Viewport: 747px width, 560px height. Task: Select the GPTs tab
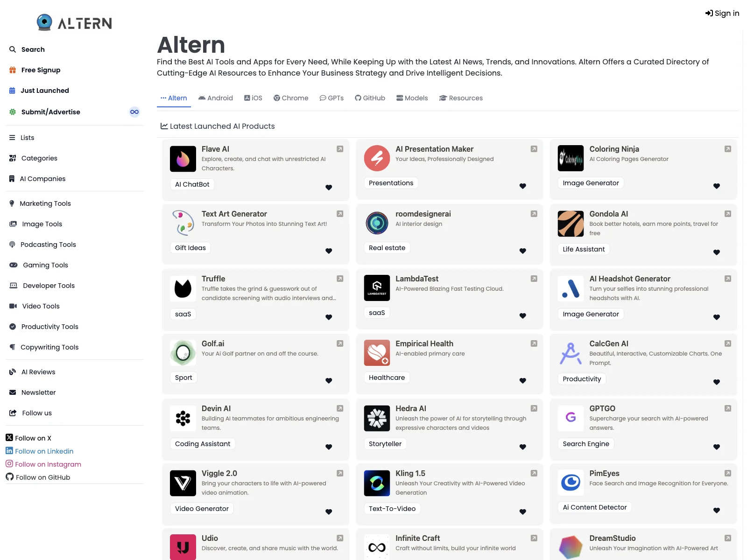pos(331,98)
